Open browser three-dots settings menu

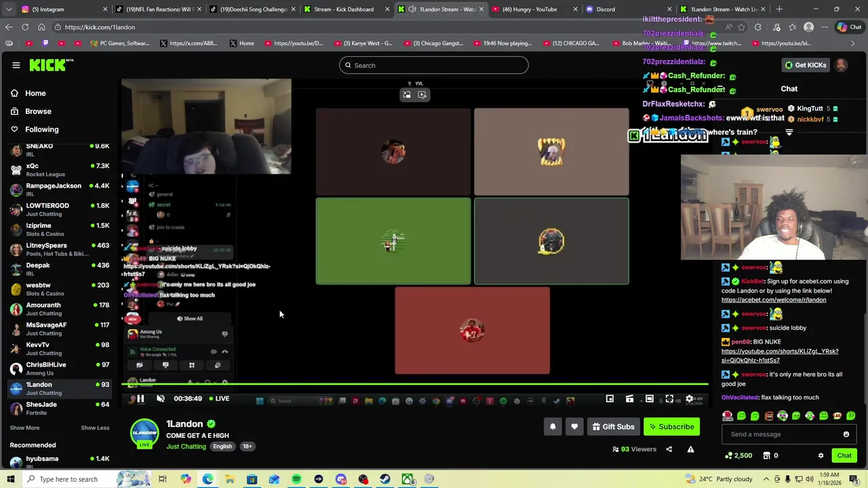tap(825, 27)
